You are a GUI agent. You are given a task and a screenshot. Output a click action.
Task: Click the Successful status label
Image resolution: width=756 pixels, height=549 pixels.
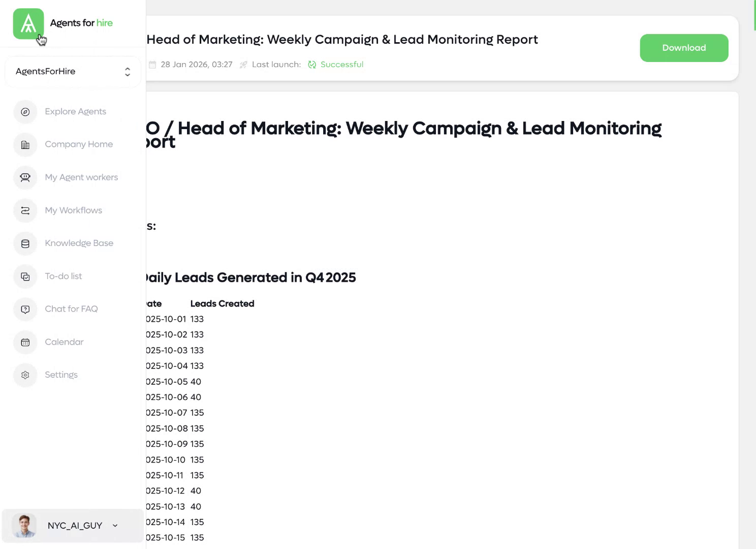[x=342, y=65]
